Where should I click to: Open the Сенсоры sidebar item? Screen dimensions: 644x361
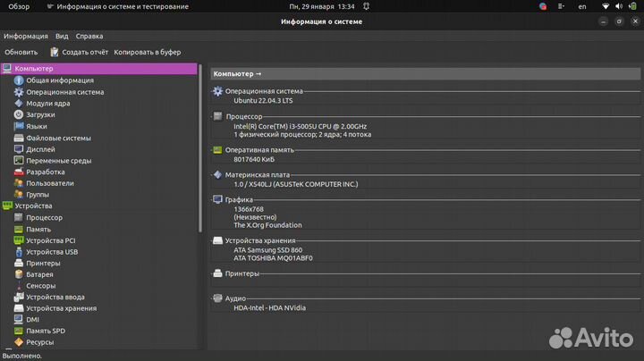pos(40,286)
